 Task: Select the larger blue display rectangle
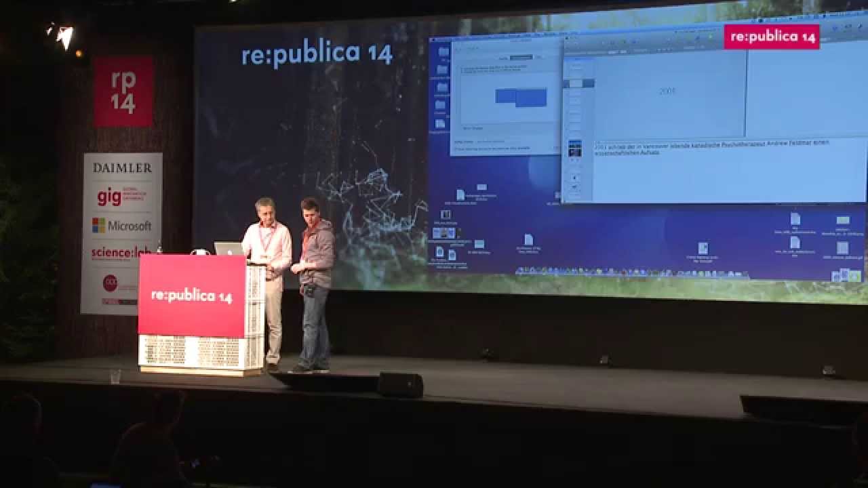[x=531, y=98]
